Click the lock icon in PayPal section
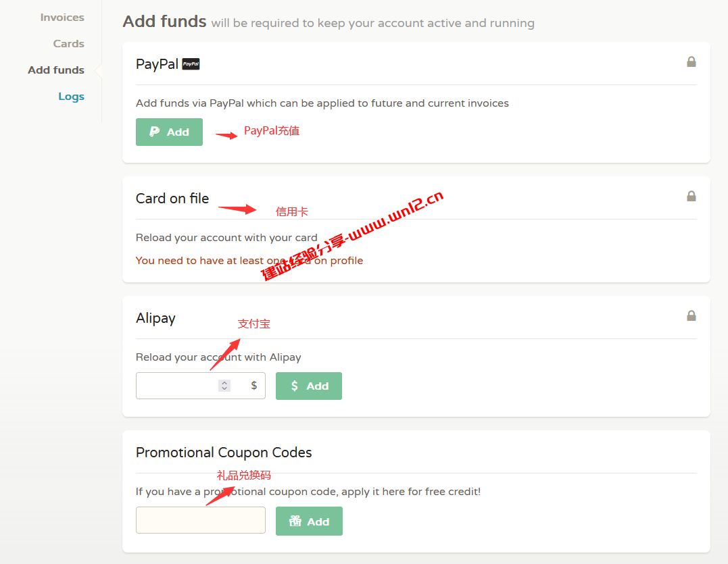The width and height of the screenshot is (728, 564). (691, 61)
